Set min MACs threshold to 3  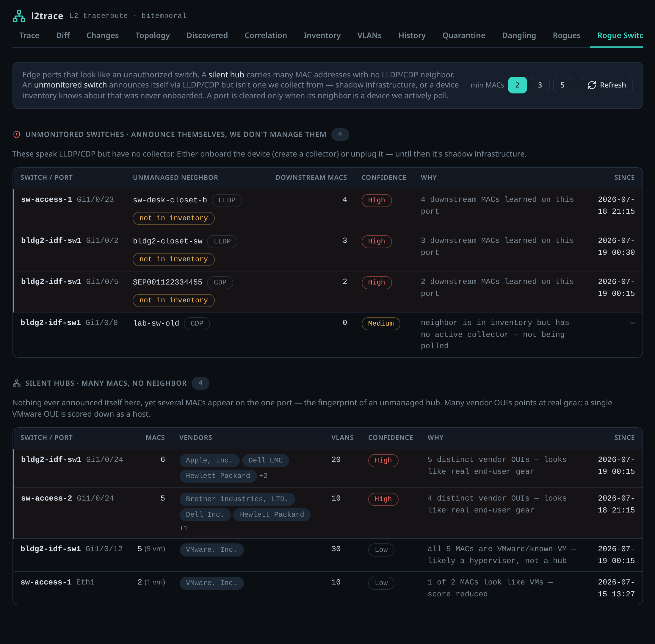pyautogui.click(x=540, y=85)
